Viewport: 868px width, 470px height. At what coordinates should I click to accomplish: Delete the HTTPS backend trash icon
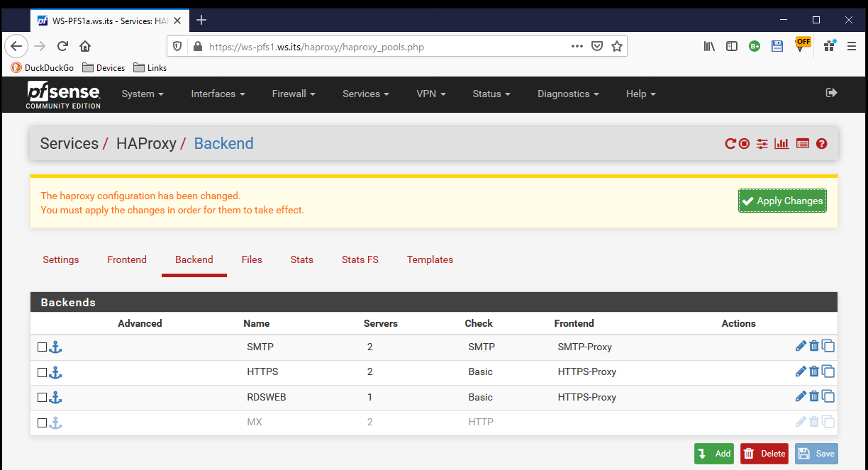pos(814,371)
